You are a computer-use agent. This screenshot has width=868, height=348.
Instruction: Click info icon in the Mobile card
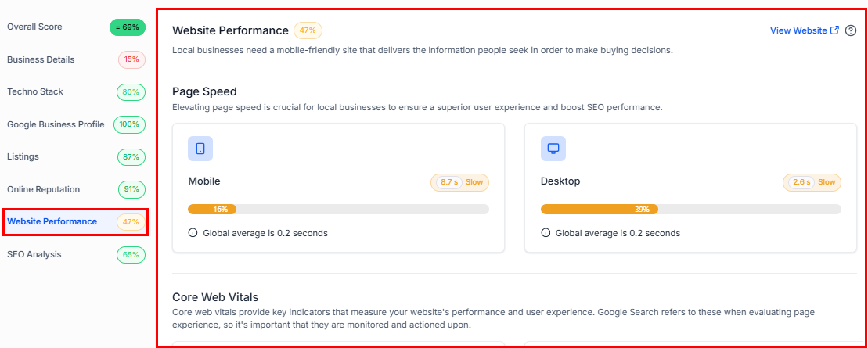coord(193,233)
